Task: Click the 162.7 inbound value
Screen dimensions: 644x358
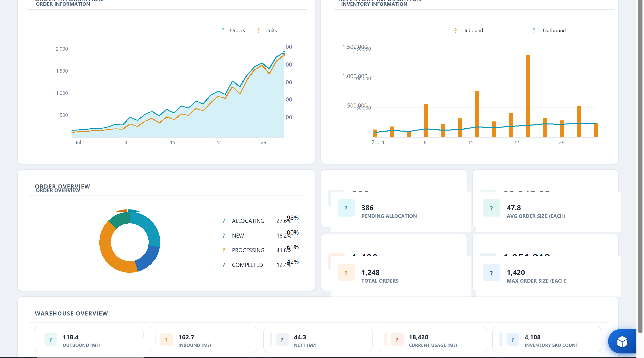Action: point(186,337)
